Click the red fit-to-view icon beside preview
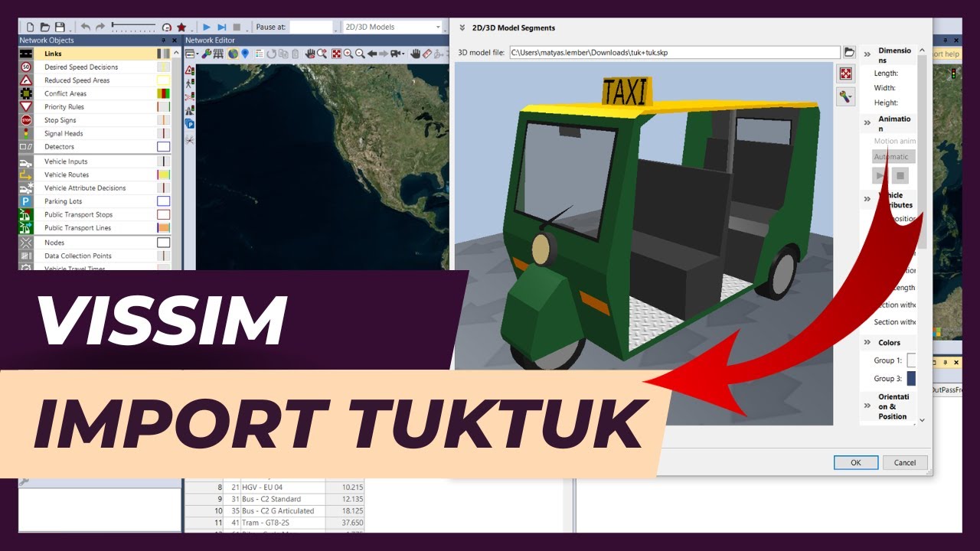 click(x=845, y=73)
